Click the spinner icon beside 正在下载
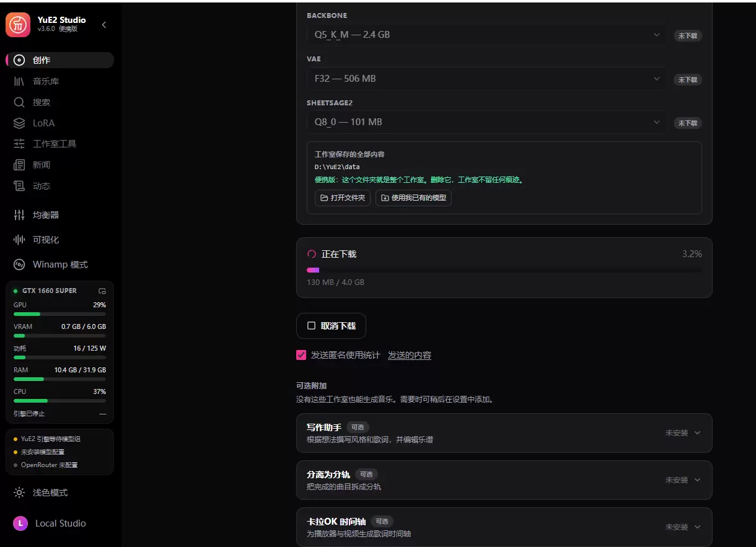This screenshot has width=756, height=547. click(312, 254)
